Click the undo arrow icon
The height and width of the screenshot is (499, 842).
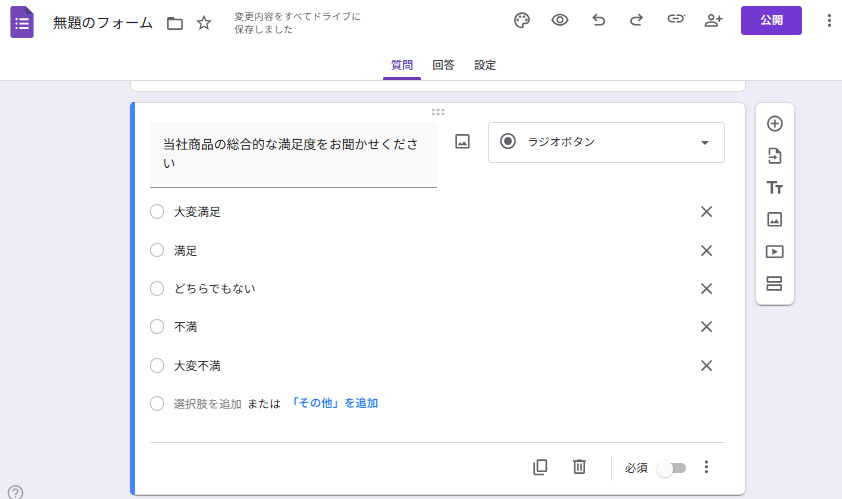click(x=599, y=20)
